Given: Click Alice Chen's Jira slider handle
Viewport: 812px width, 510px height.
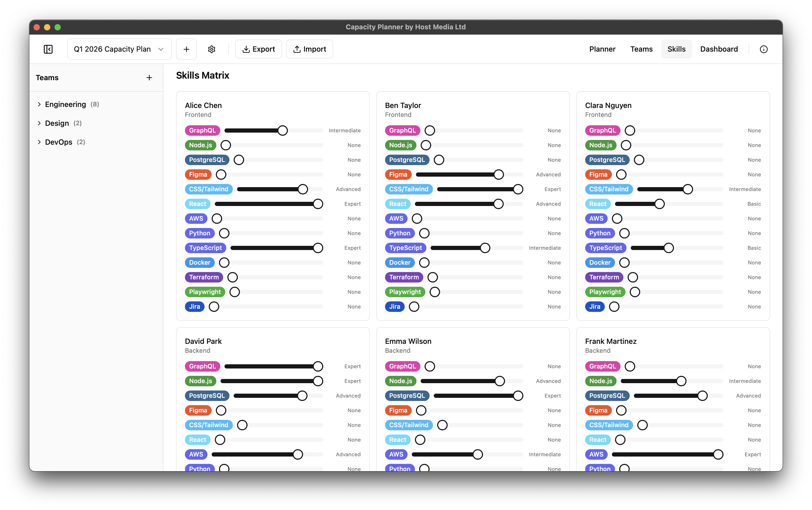Looking at the screenshot, I should 214,307.
